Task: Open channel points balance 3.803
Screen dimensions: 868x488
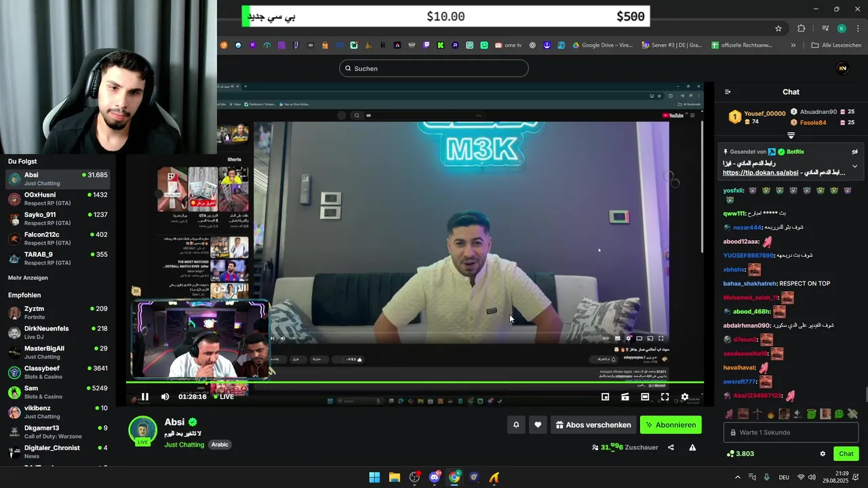Action: tap(740, 453)
